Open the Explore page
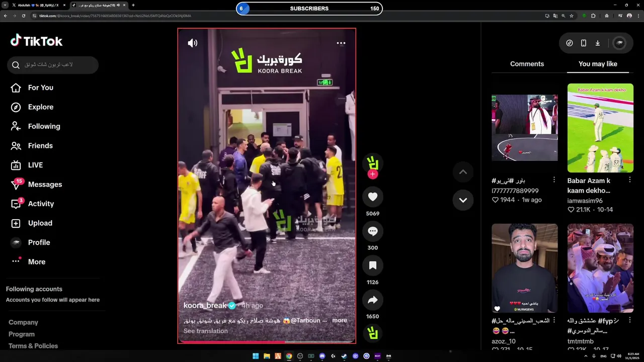The width and height of the screenshot is (644, 362). pos(32,107)
